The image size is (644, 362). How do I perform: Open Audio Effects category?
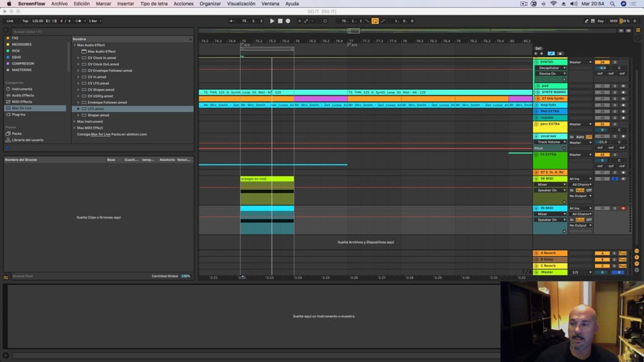coord(23,95)
